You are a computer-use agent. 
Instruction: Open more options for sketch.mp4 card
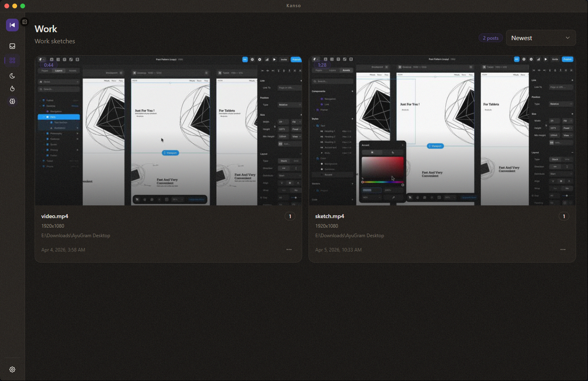[x=563, y=249]
